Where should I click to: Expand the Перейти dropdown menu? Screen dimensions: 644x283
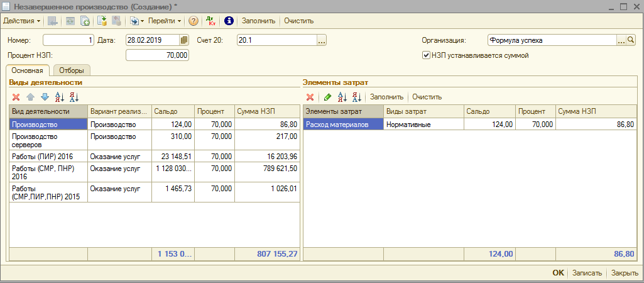(165, 21)
